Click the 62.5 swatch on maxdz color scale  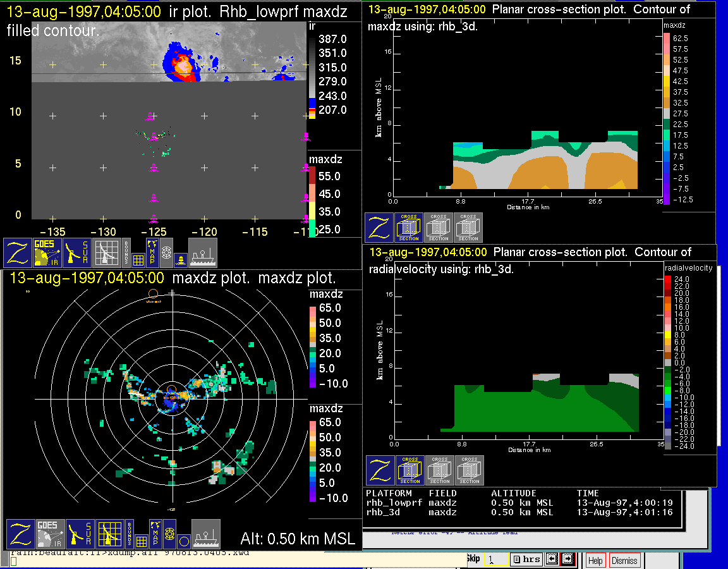coord(666,38)
